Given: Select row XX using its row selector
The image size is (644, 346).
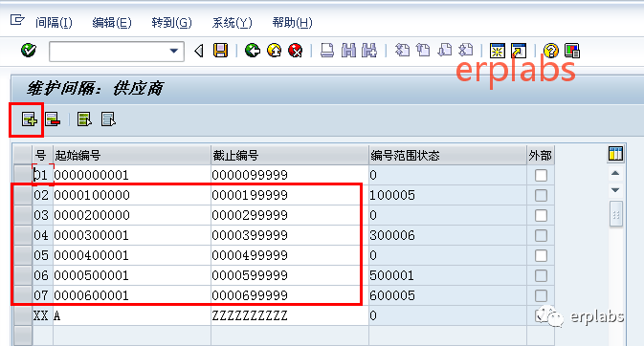Looking at the screenshot, I should (23, 315).
